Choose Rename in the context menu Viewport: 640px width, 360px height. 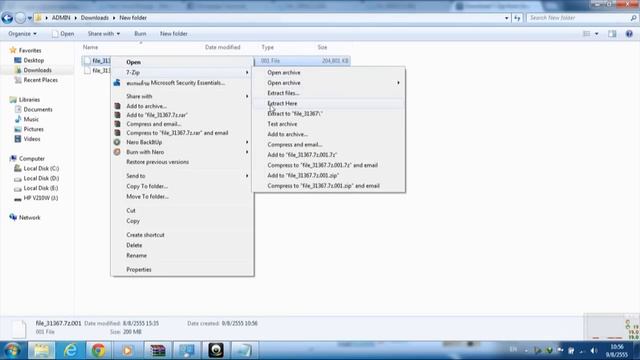click(x=182, y=256)
